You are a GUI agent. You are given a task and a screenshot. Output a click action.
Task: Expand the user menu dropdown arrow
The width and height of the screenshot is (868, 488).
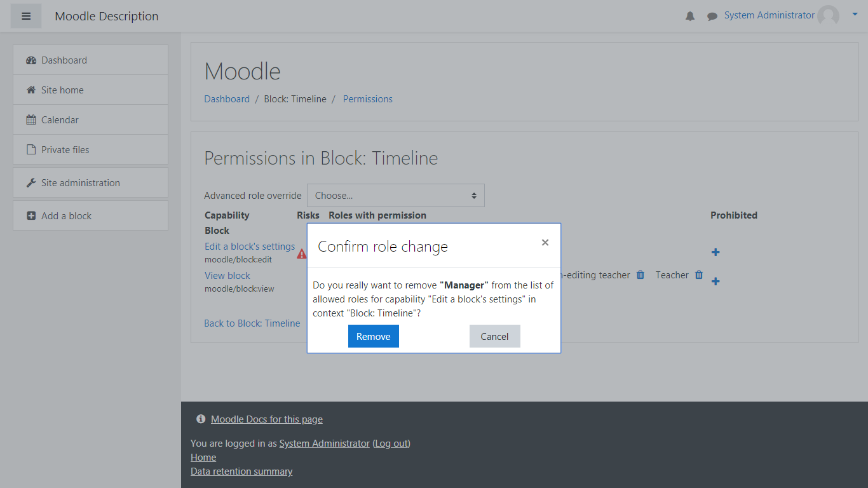[x=855, y=14]
